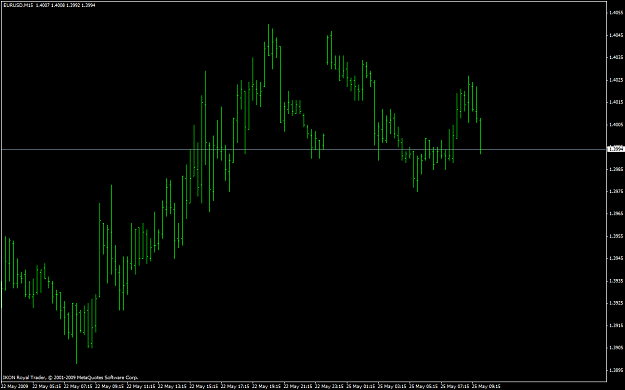Click the 22 May 21:15 time label

pos(298,386)
